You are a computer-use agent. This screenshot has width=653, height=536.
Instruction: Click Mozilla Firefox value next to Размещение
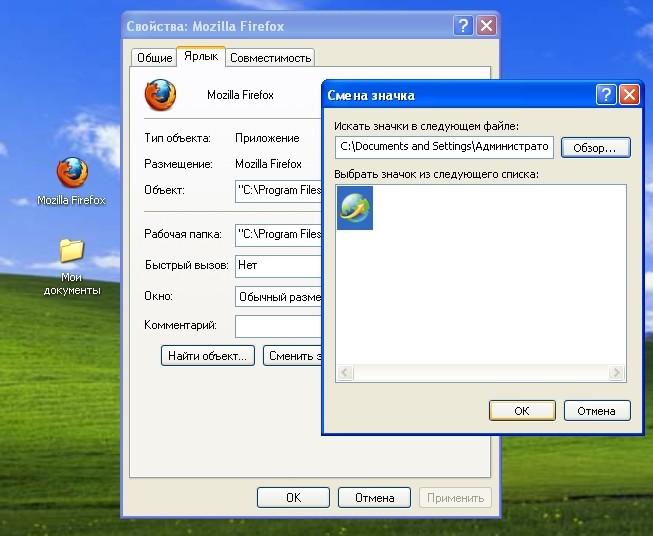(268, 164)
